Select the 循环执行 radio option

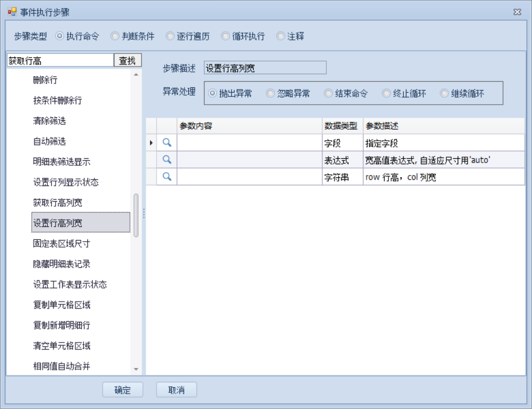click(x=225, y=37)
